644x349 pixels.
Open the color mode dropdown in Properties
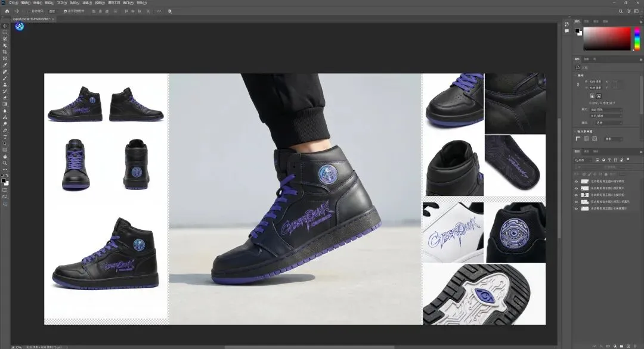click(x=606, y=110)
